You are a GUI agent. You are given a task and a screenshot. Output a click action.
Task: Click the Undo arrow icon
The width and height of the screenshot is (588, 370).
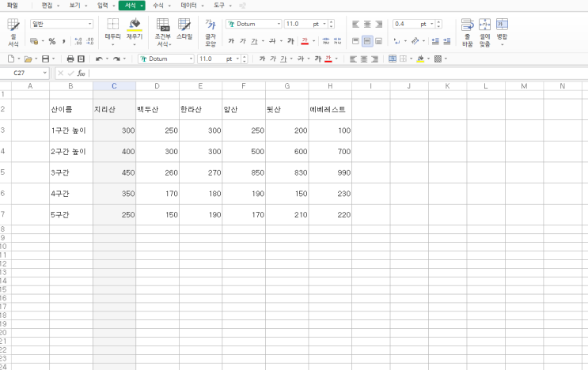click(x=99, y=59)
